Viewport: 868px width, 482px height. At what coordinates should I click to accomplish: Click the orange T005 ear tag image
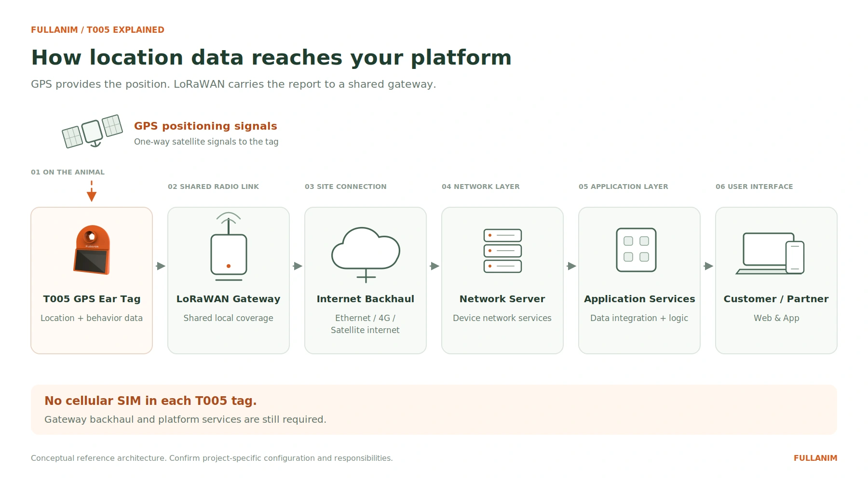[x=92, y=250]
